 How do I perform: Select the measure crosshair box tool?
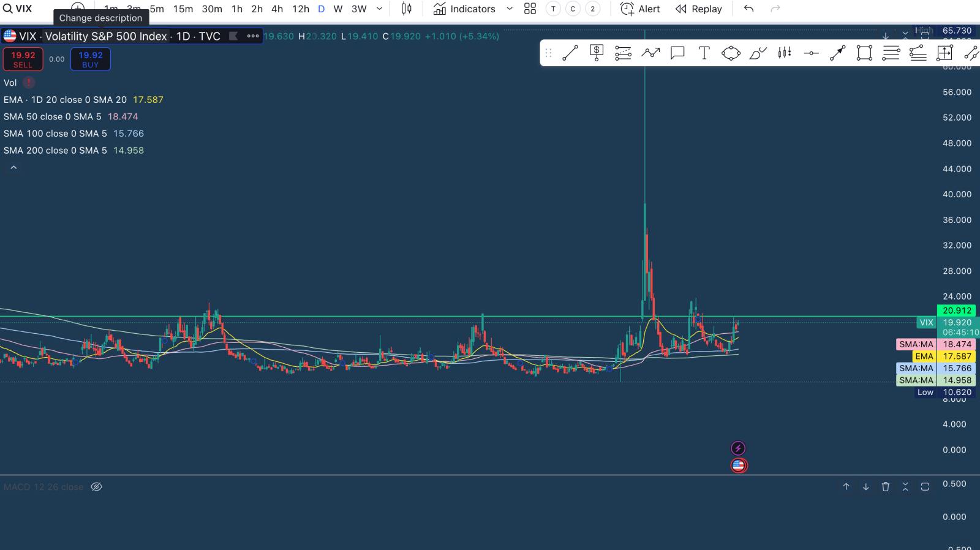[x=944, y=53]
